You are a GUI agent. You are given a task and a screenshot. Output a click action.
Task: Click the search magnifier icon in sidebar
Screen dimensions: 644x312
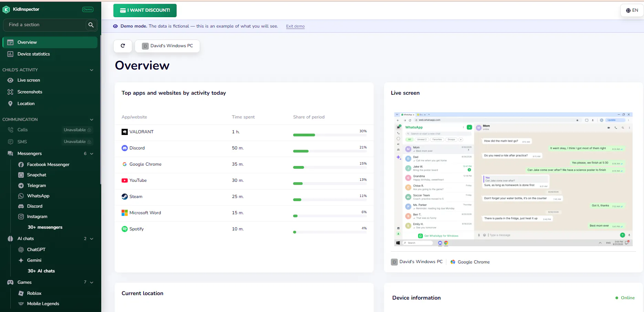click(x=91, y=25)
